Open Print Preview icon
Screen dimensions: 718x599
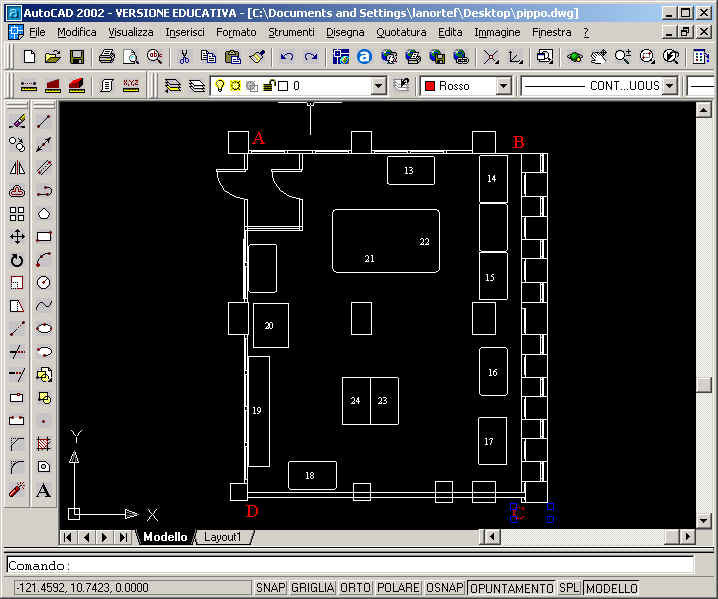tap(131, 57)
